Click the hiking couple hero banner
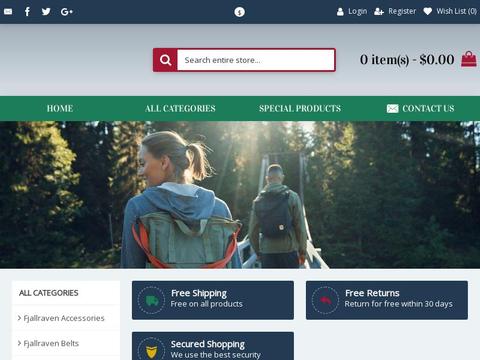Screen dimensions: 480x360 [x=240, y=195]
